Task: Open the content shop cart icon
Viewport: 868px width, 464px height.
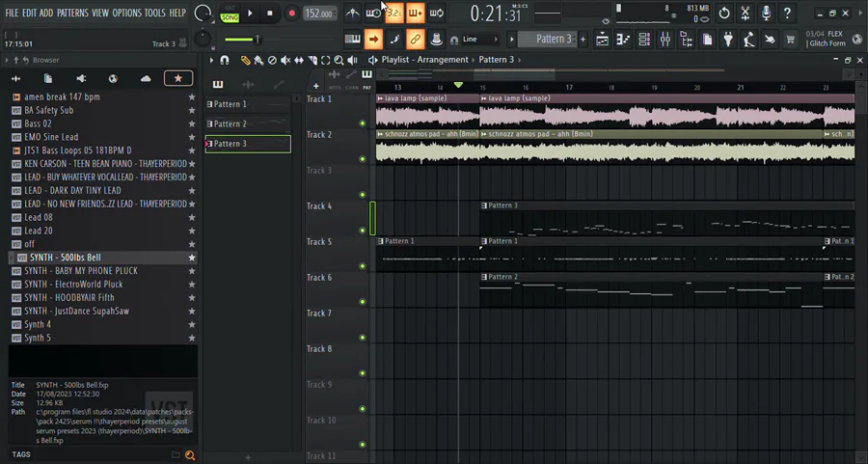Action: (791, 40)
